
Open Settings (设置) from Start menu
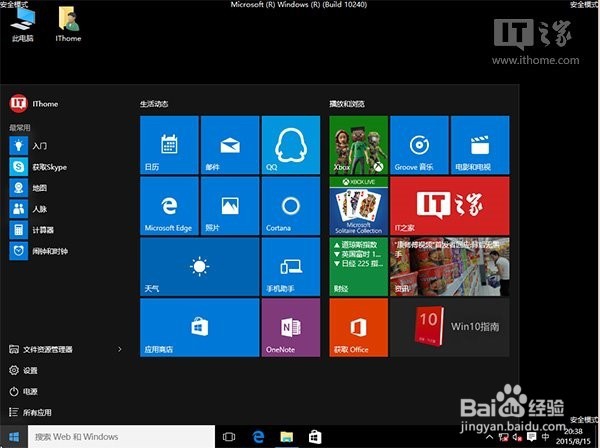point(23,370)
